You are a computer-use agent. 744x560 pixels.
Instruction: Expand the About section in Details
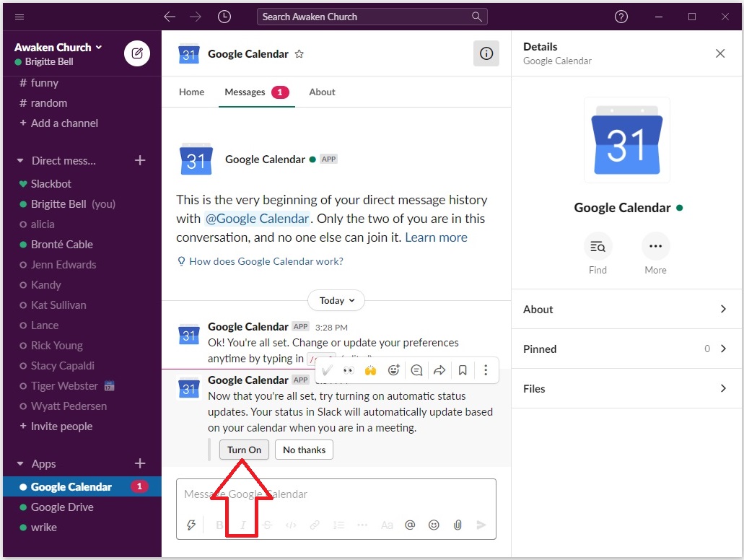pos(626,310)
